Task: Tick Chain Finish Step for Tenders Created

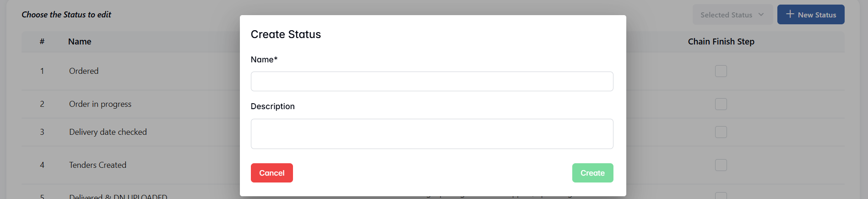Action: tap(721, 165)
